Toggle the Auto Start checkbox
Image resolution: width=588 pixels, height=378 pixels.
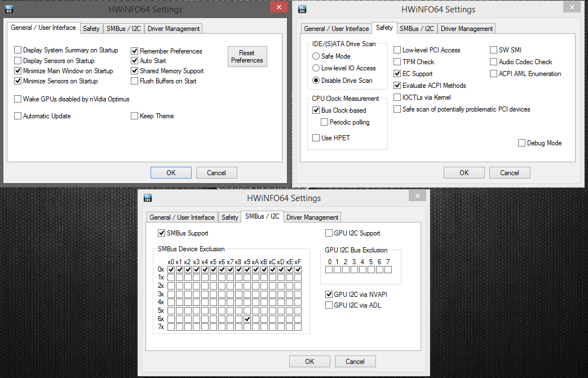[148, 61]
